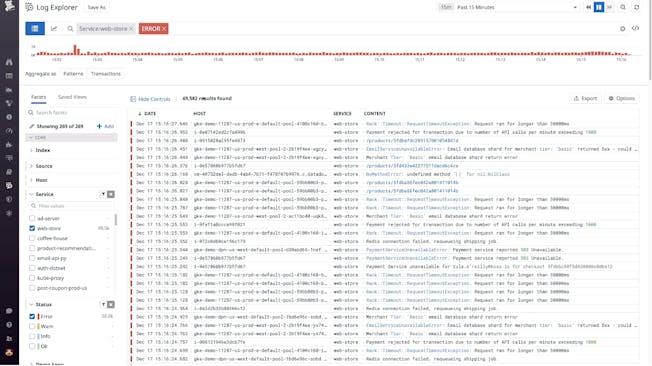Click the HOST column header
Screen dimensions: 652x366
(200, 114)
